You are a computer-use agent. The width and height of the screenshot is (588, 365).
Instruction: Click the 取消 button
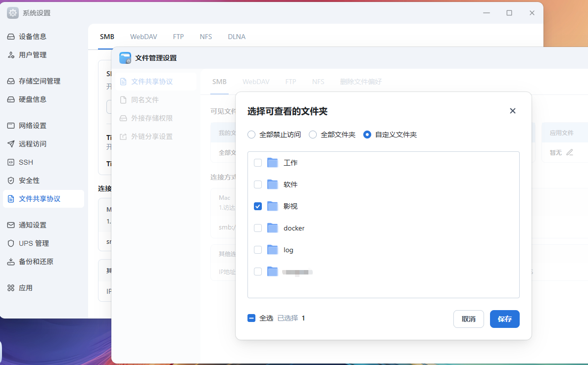(468, 319)
